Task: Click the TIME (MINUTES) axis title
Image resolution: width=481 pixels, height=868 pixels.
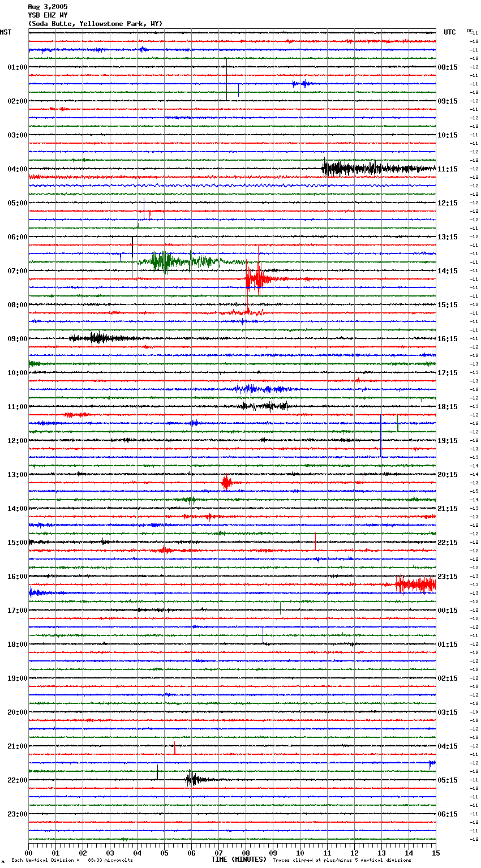Action: (x=239, y=860)
